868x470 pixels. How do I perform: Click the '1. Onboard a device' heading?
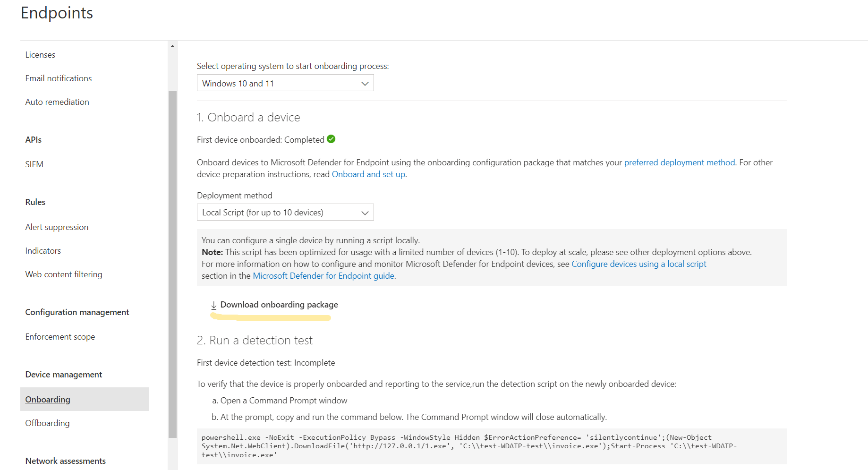pos(248,117)
